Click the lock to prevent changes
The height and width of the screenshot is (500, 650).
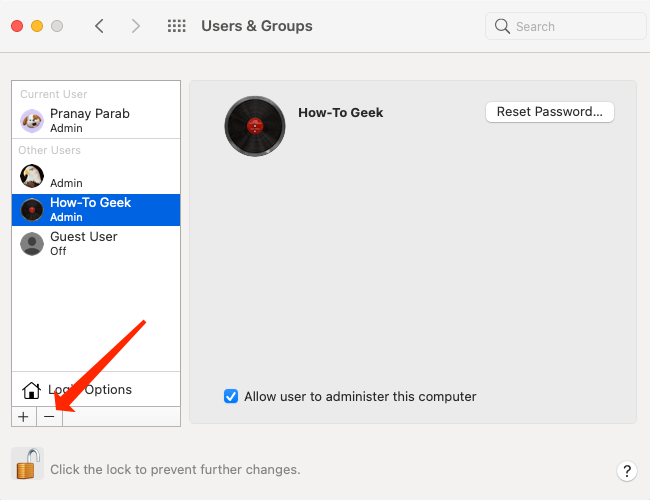pos(27,464)
